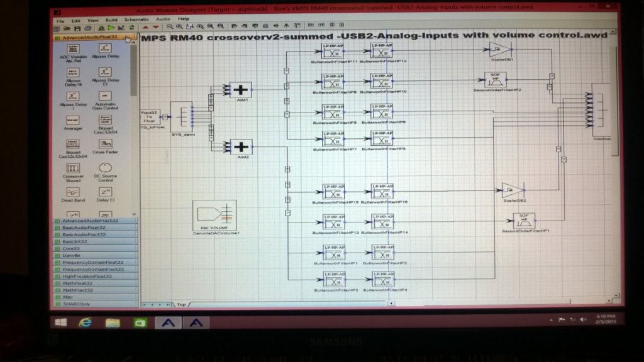Image resolution: width=644 pixels, height=362 pixels.
Task: Expand the BasicAudioFract32 module group
Action: (96, 234)
